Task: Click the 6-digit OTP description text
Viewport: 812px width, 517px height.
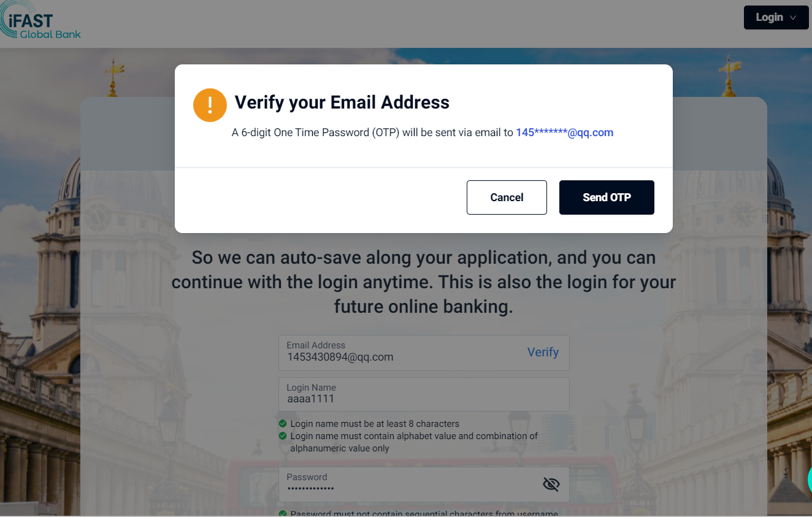Action: [372, 132]
